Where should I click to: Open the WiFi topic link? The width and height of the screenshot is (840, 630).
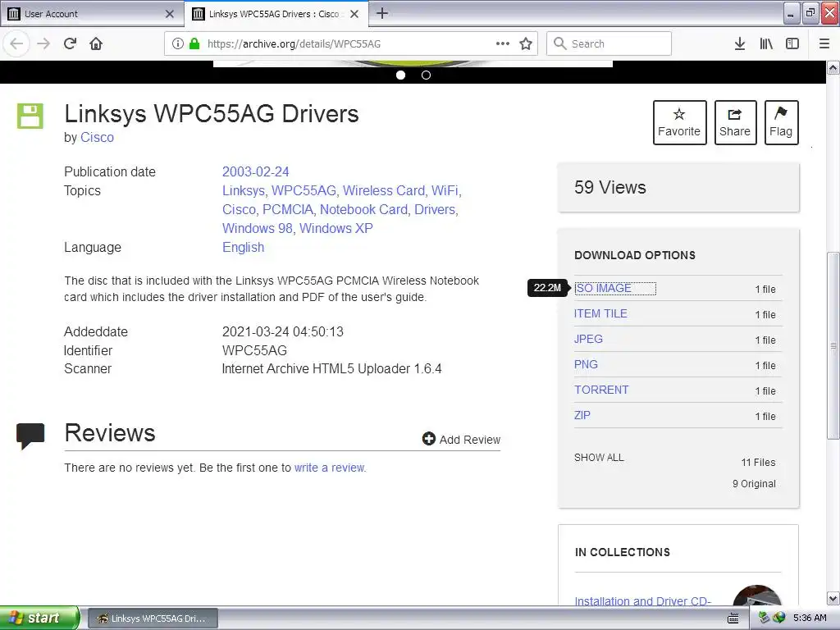(x=445, y=190)
